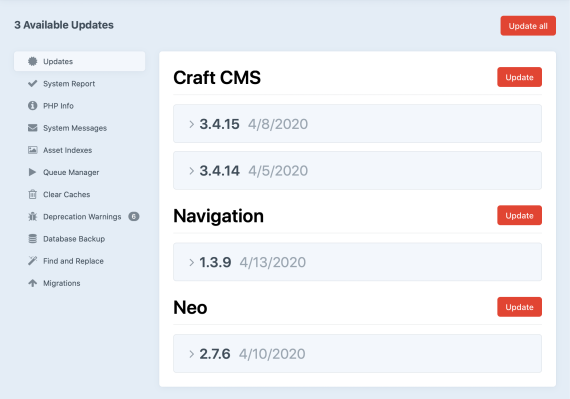Click the 3 Available Updates title
The height and width of the screenshot is (399, 570).
(64, 25)
